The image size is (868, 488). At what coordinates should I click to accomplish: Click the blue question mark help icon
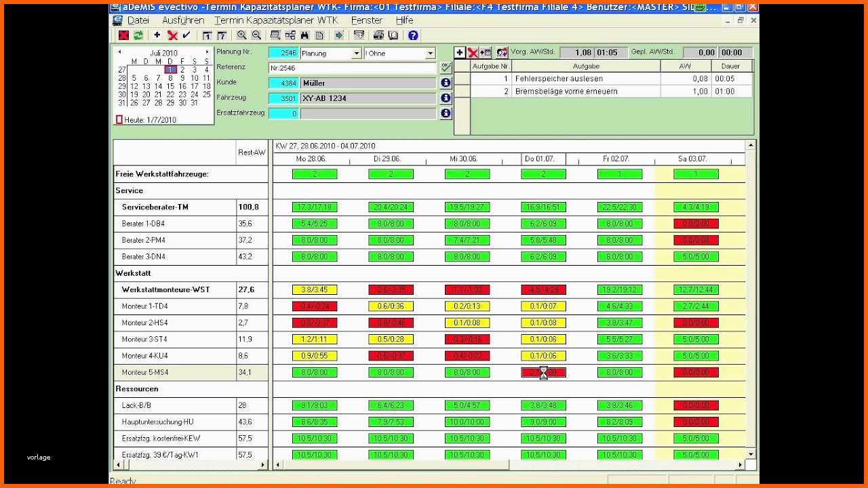[413, 35]
